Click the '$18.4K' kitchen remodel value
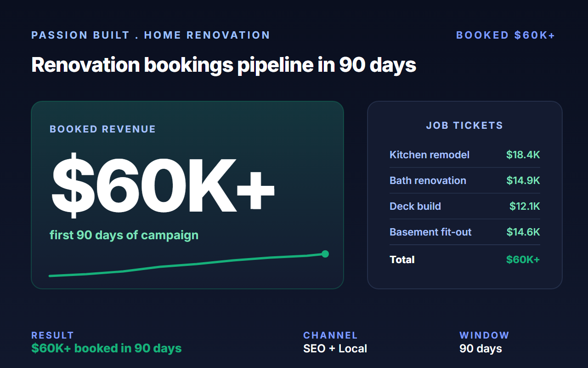The height and width of the screenshot is (368, 588). [x=523, y=155]
